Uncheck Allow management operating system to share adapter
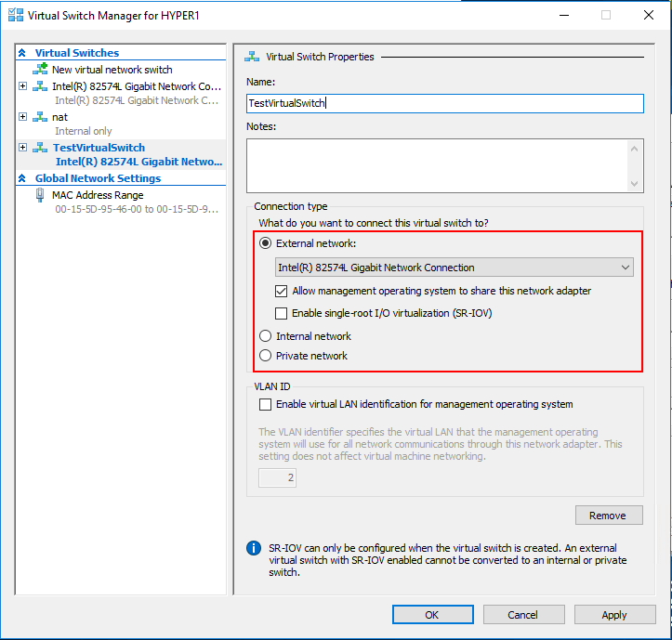The image size is (672, 640). pos(281,292)
